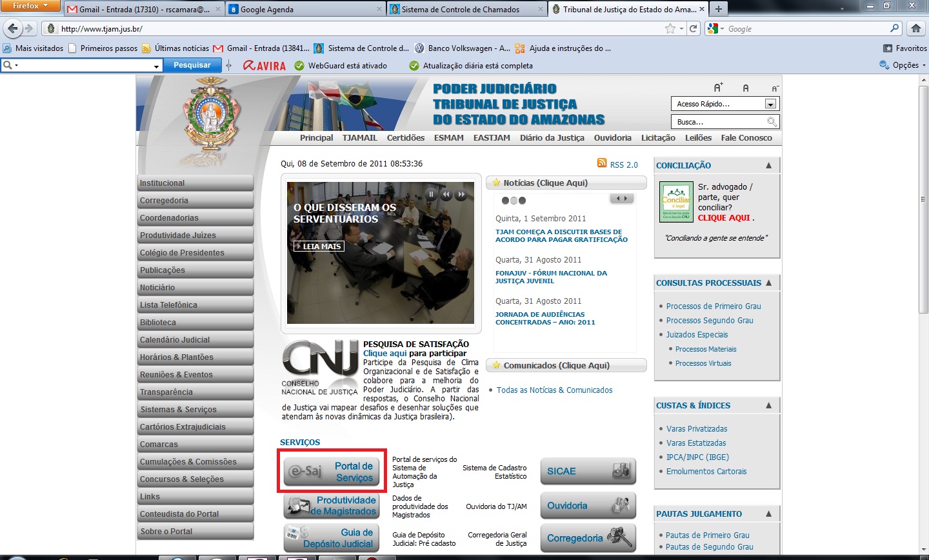Viewport: 929px width, 560px height.
Task: Collapse the CUSTAS & ÍNDICES panel
Action: [768, 406]
